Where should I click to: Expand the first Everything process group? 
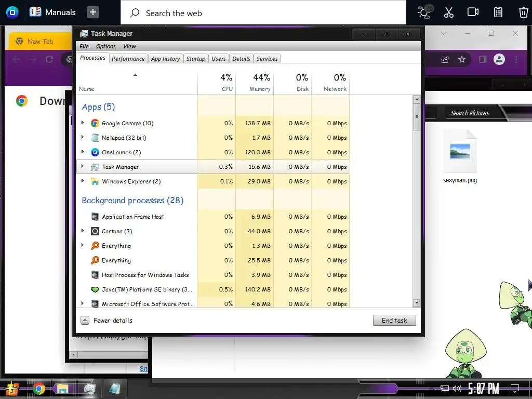click(83, 245)
